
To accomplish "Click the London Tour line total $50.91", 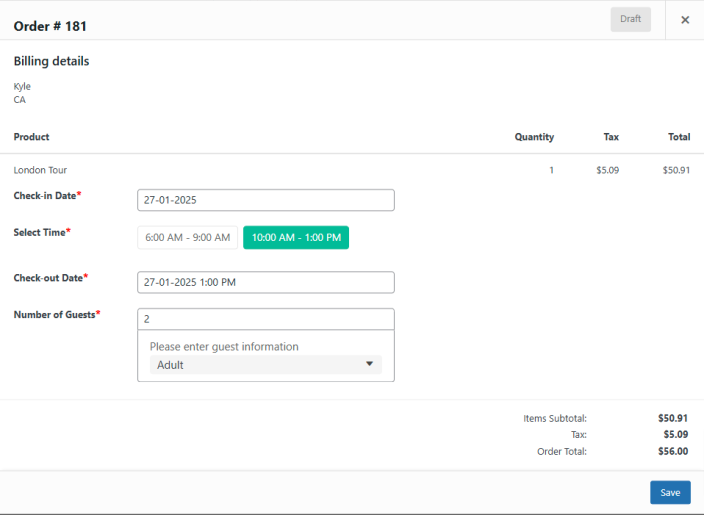I will (676, 170).
